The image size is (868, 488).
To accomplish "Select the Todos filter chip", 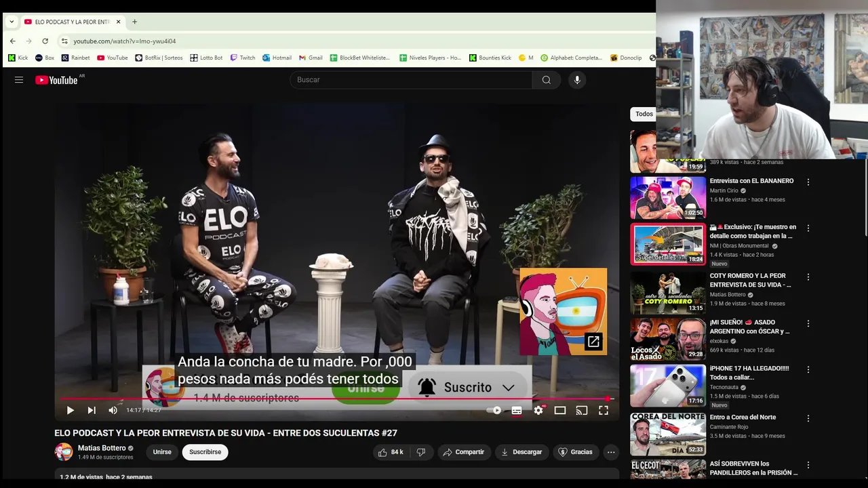I will [644, 114].
